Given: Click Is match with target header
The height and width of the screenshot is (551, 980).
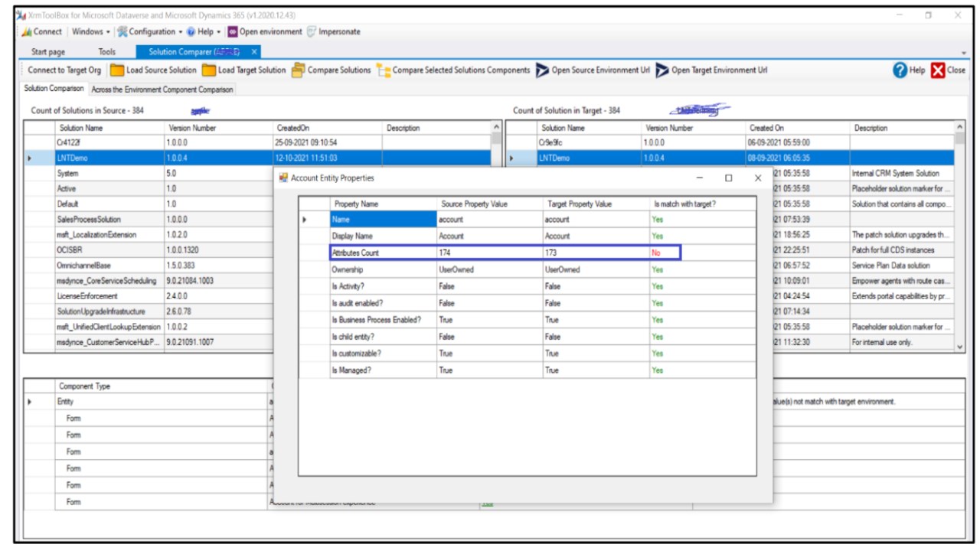Looking at the screenshot, I should [702, 204].
